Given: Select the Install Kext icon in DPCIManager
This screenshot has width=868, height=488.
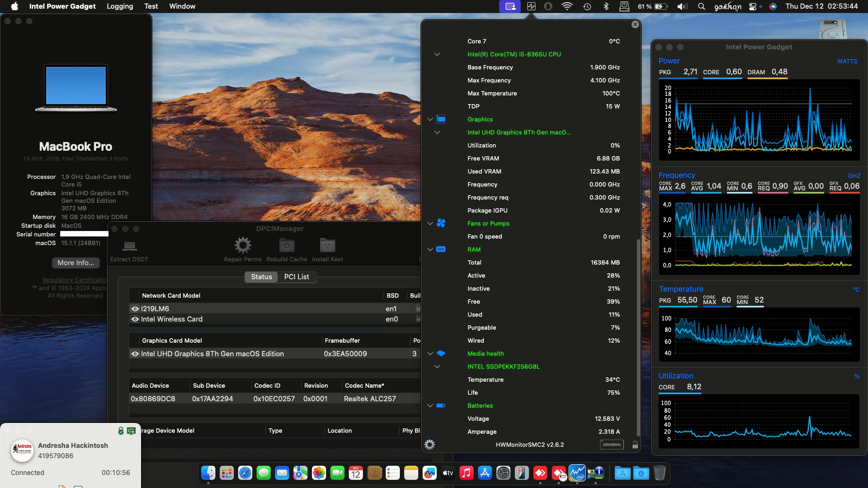Looking at the screenshot, I should click(327, 245).
